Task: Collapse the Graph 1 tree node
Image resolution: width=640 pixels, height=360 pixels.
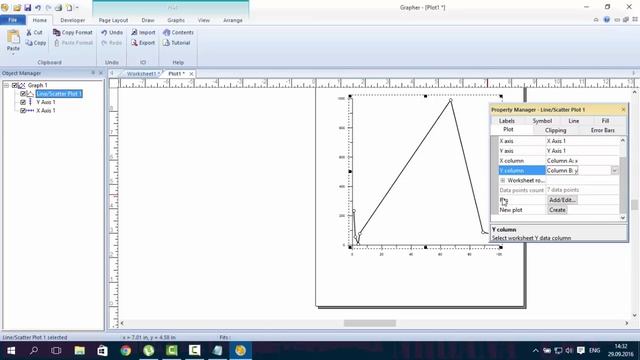Action: (6, 85)
